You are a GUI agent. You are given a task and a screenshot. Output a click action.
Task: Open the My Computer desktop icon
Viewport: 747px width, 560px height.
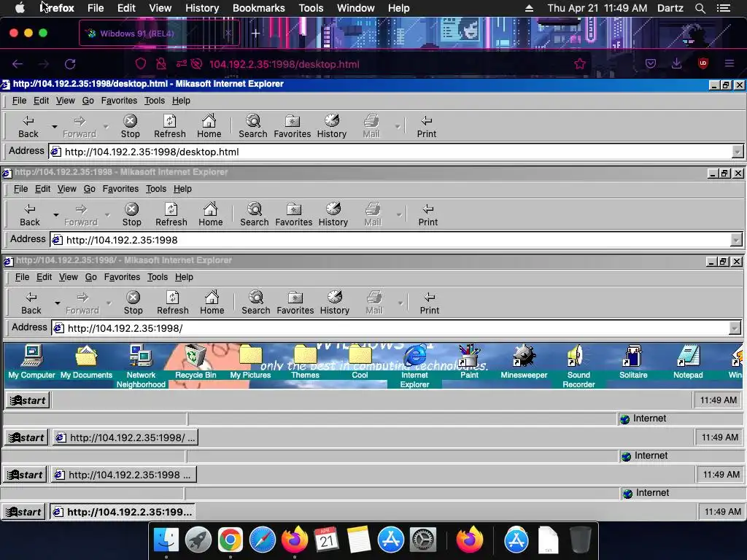31,362
